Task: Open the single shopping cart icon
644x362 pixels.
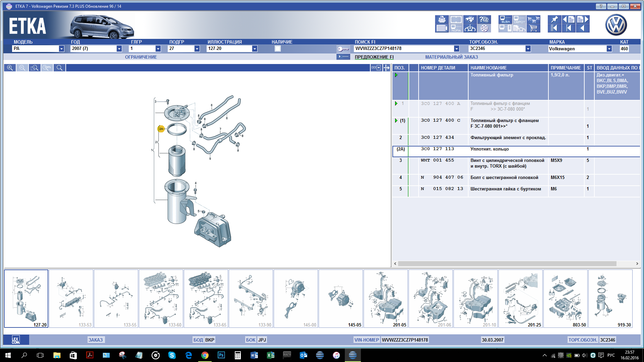Action: pyautogui.click(x=533, y=28)
